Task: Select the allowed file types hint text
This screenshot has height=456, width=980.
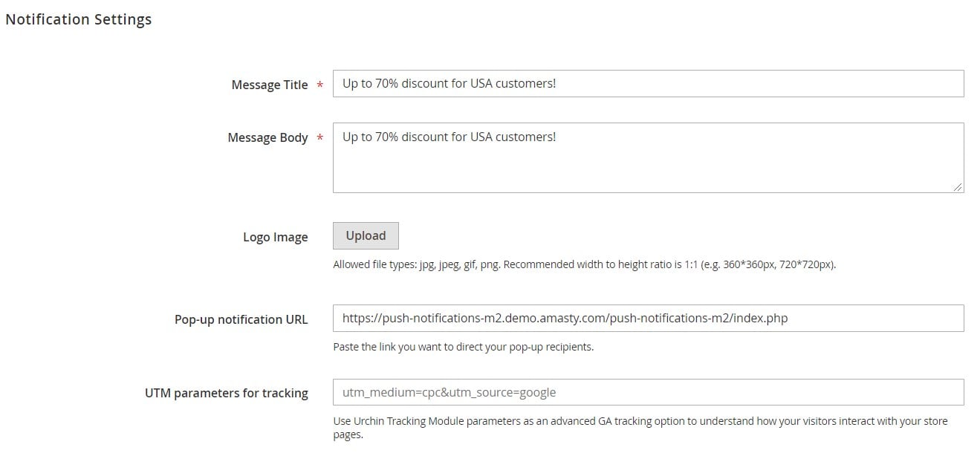Action: click(584, 264)
